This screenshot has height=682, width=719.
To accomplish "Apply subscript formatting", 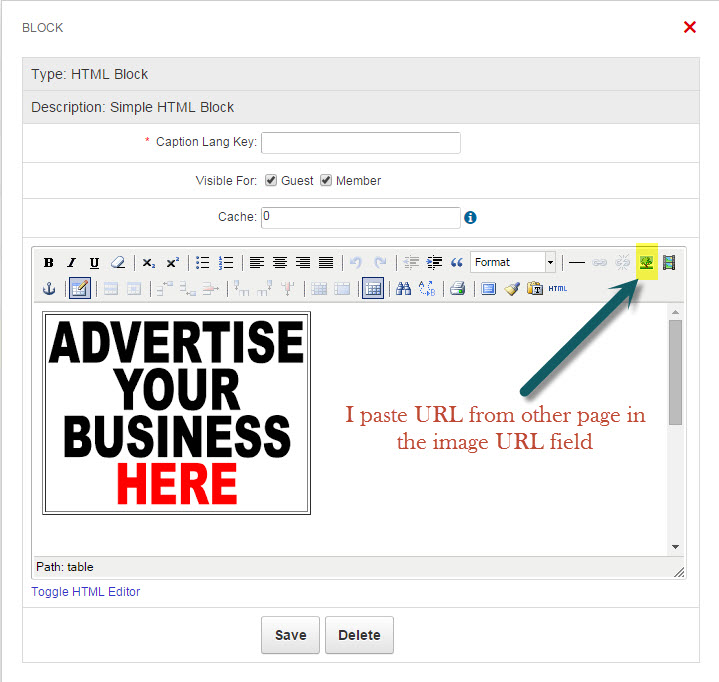I will click(x=149, y=263).
